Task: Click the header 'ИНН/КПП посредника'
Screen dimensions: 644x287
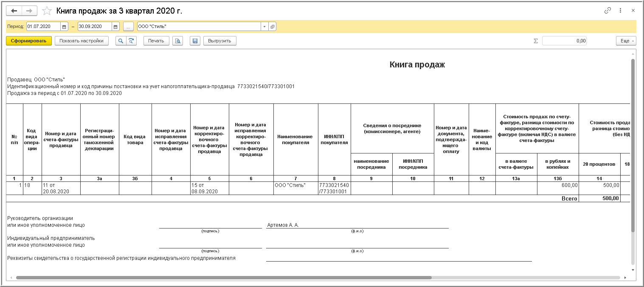Action: [413, 164]
